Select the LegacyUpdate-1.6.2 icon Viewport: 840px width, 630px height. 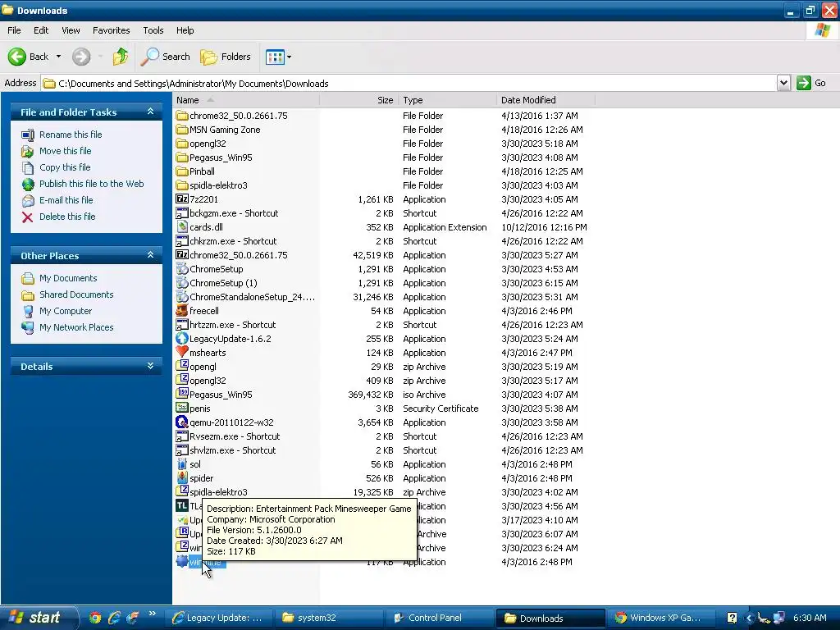point(182,339)
